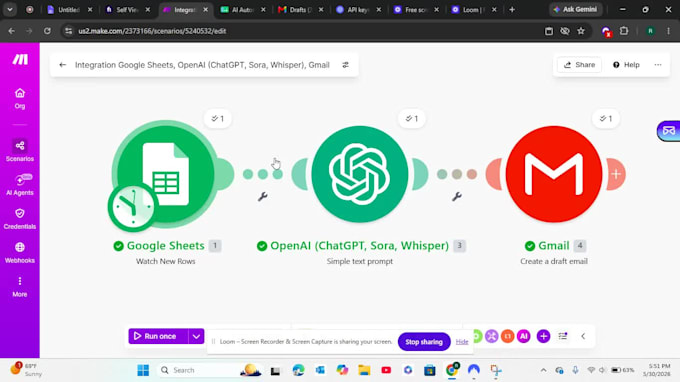Select the Gmail module

coord(554,174)
